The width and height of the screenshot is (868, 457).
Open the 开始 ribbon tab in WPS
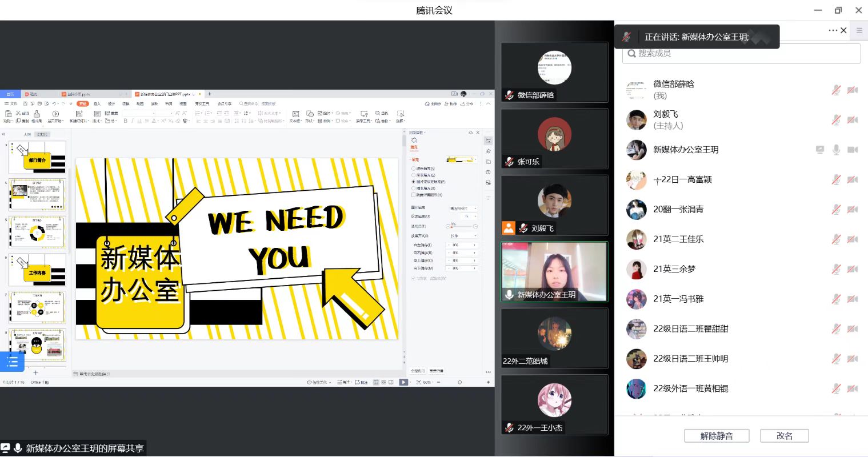pyautogui.click(x=83, y=104)
